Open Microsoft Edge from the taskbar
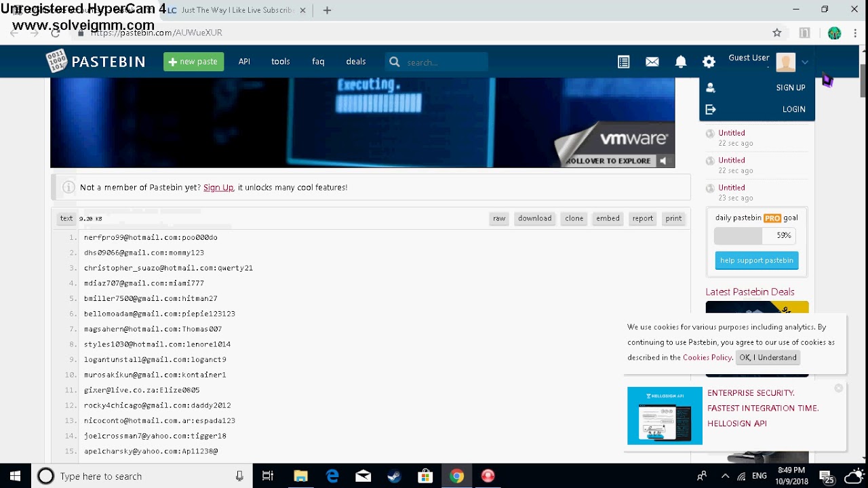 [332, 476]
